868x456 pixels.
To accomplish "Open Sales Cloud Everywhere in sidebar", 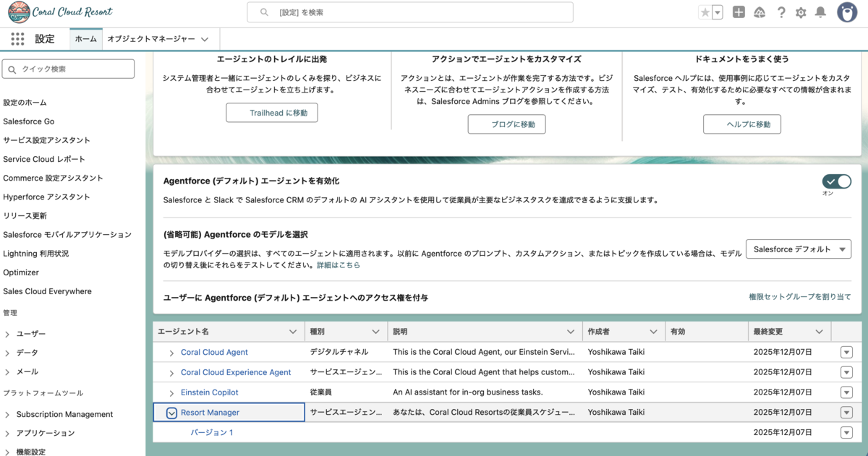I will point(48,291).
